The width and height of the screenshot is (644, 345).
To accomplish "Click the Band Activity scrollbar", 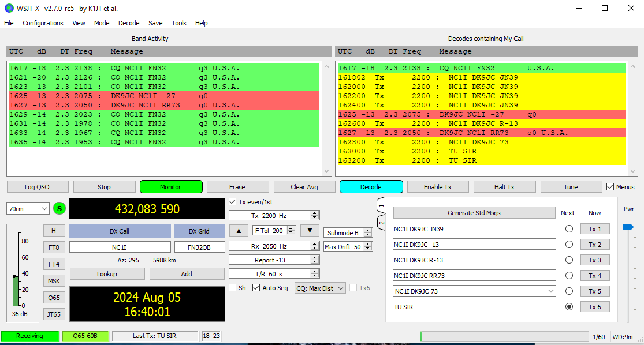I will 326,119.
